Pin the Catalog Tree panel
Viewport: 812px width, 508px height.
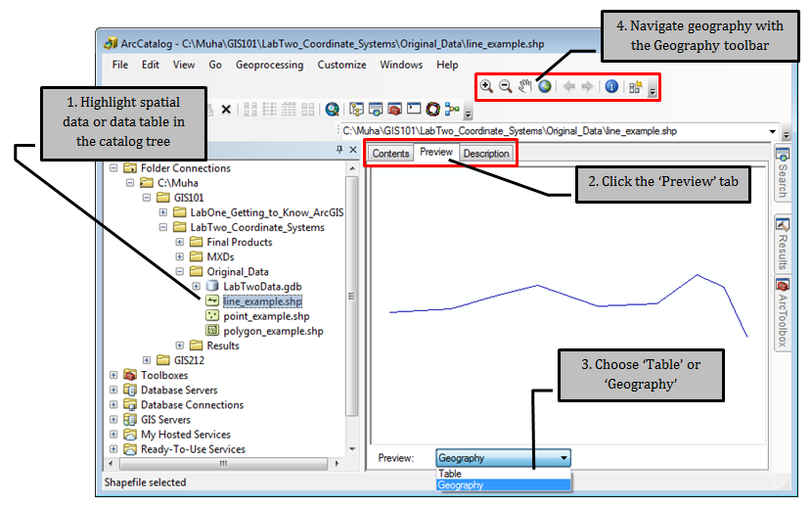pyautogui.click(x=339, y=150)
